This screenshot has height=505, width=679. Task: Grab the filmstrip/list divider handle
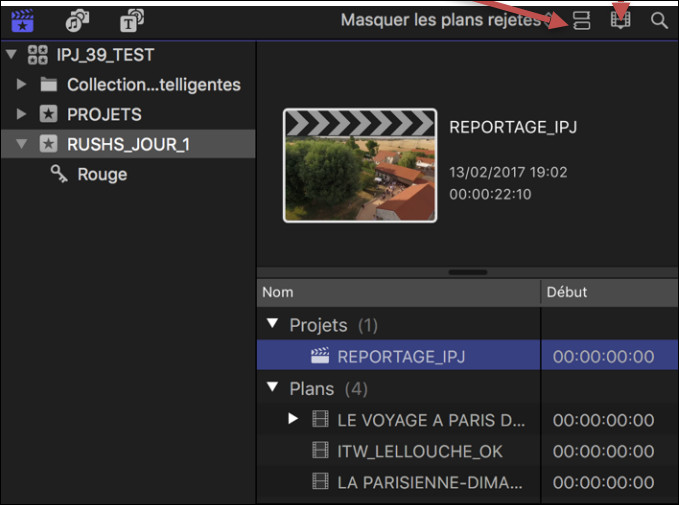point(468,272)
